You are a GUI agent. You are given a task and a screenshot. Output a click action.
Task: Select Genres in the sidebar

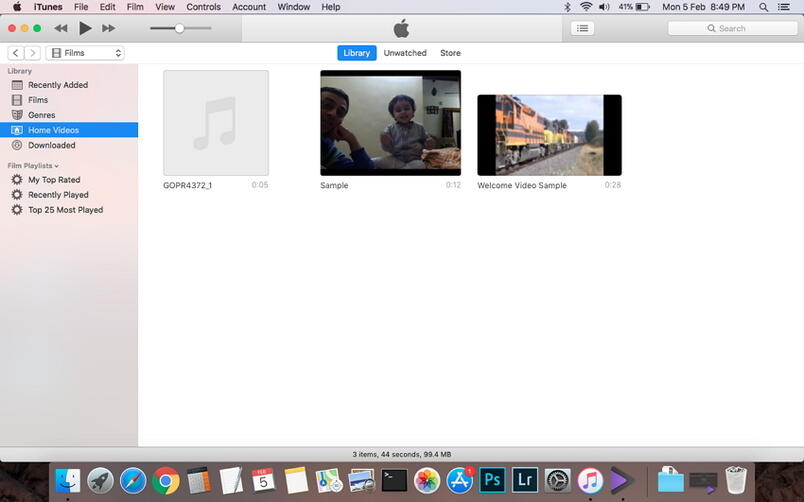click(x=69, y=115)
